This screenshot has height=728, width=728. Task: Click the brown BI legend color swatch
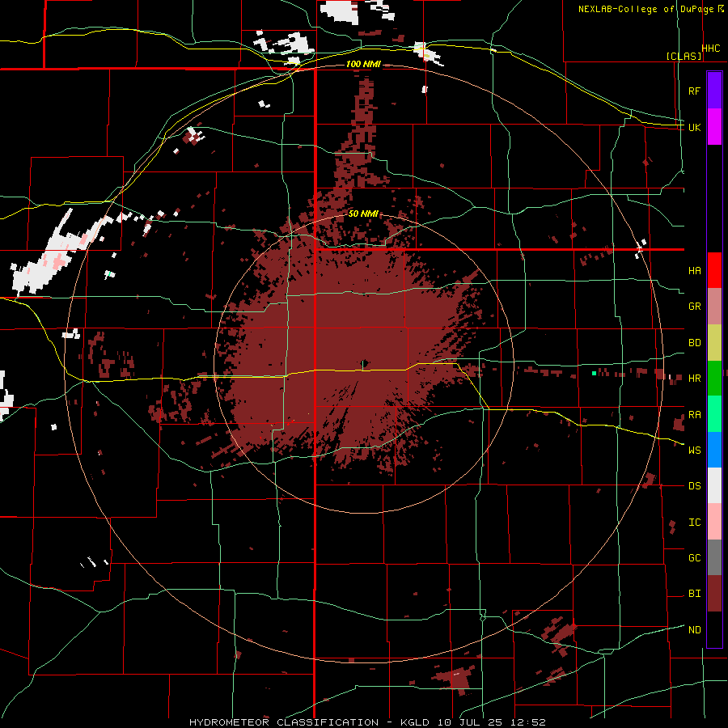pos(714,594)
